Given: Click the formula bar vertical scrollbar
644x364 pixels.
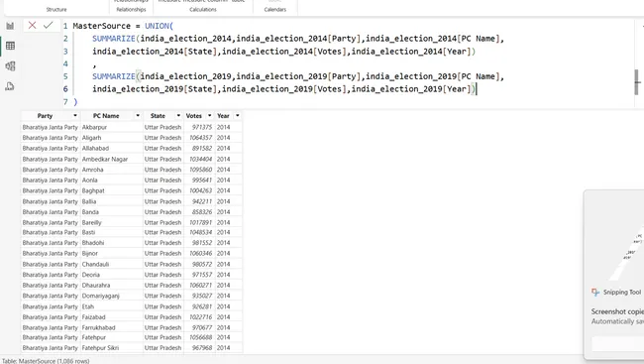Looking at the screenshot, I should click(637, 82).
